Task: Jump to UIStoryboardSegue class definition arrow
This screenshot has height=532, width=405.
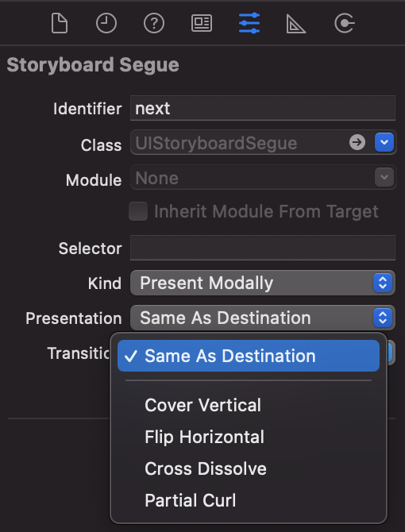Action: 357,142
